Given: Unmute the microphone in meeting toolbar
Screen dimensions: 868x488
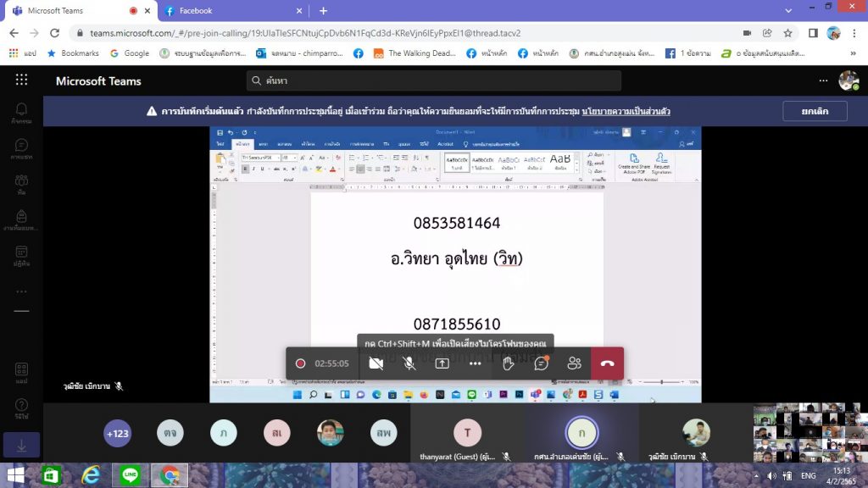Looking at the screenshot, I should (409, 363).
